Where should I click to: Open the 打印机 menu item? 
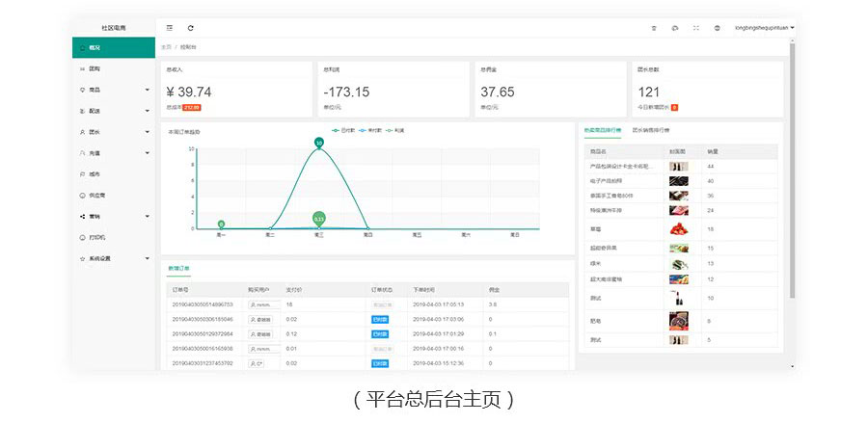pos(114,237)
